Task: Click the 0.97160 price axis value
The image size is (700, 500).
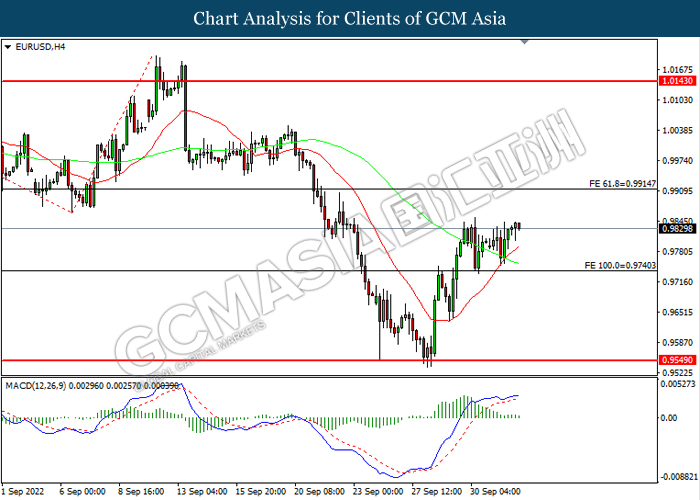Action: [x=678, y=282]
